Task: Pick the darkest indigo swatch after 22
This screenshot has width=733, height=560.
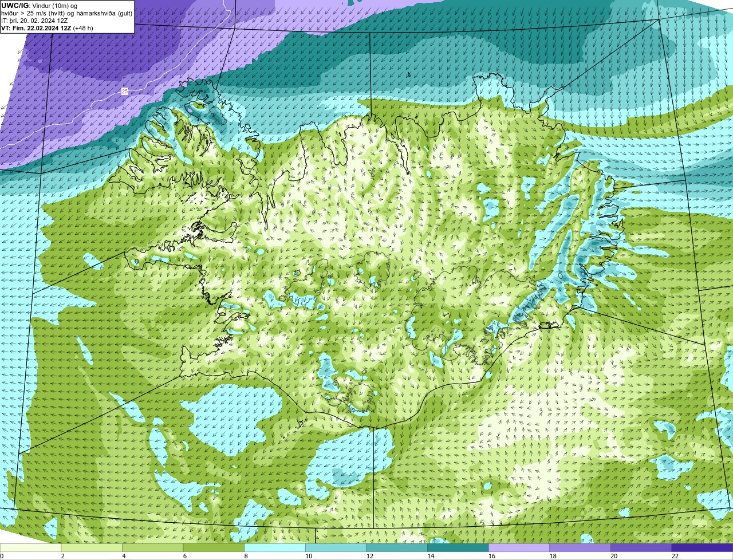Action: pyautogui.click(x=702, y=548)
